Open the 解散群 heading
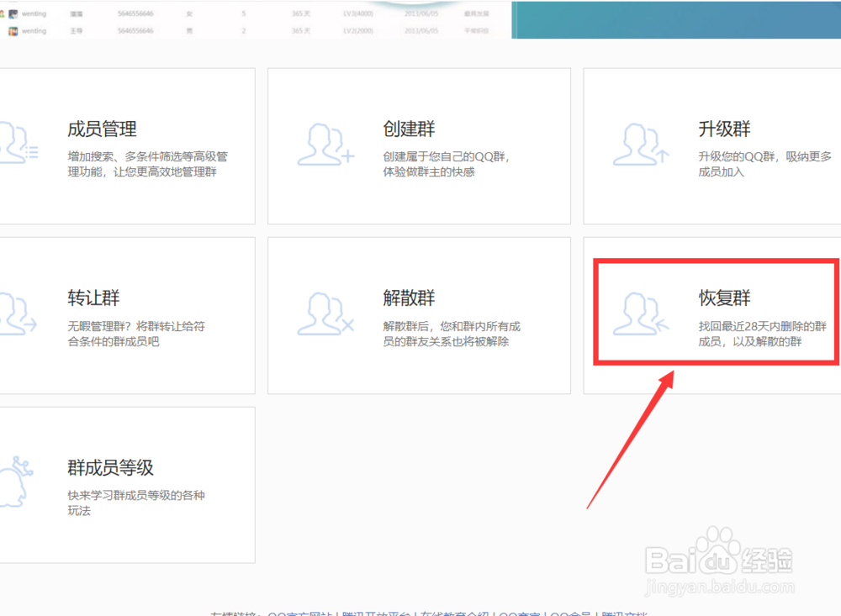The width and height of the screenshot is (841, 616). [409, 298]
